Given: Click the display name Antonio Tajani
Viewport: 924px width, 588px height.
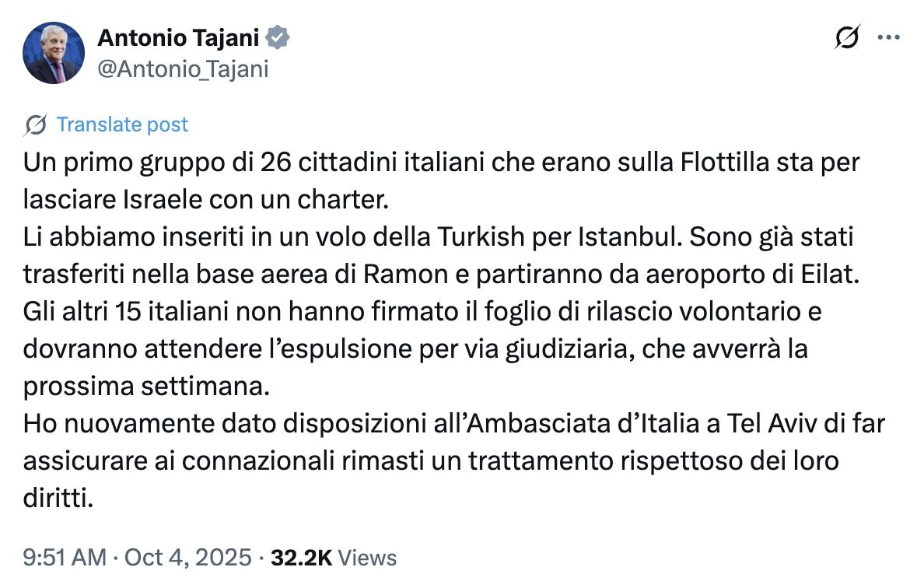Looking at the screenshot, I should point(180,37).
